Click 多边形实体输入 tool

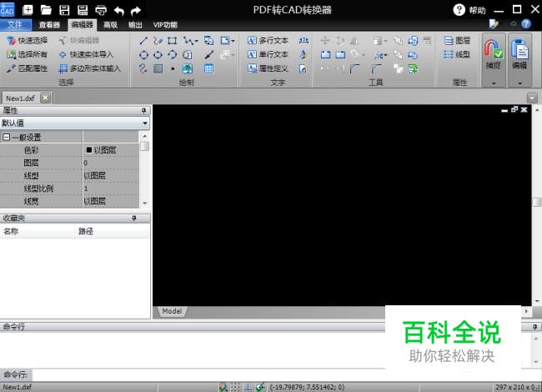(89, 68)
